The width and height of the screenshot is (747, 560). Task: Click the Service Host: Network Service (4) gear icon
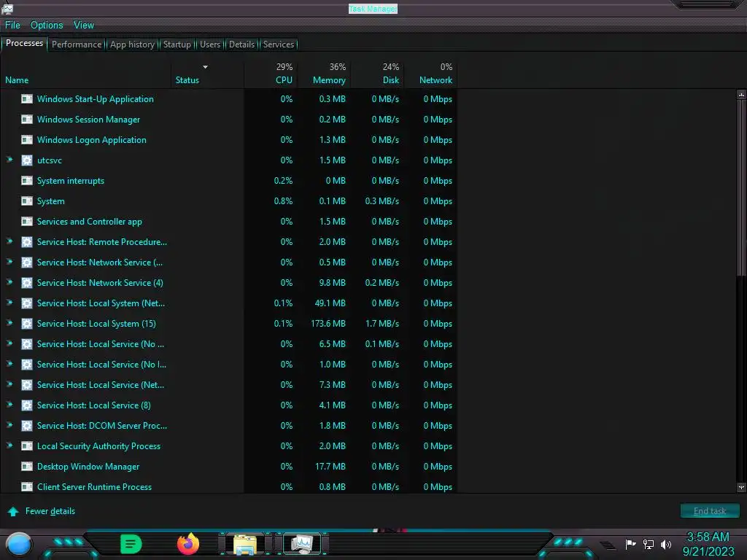pyautogui.click(x=27, y=283)
